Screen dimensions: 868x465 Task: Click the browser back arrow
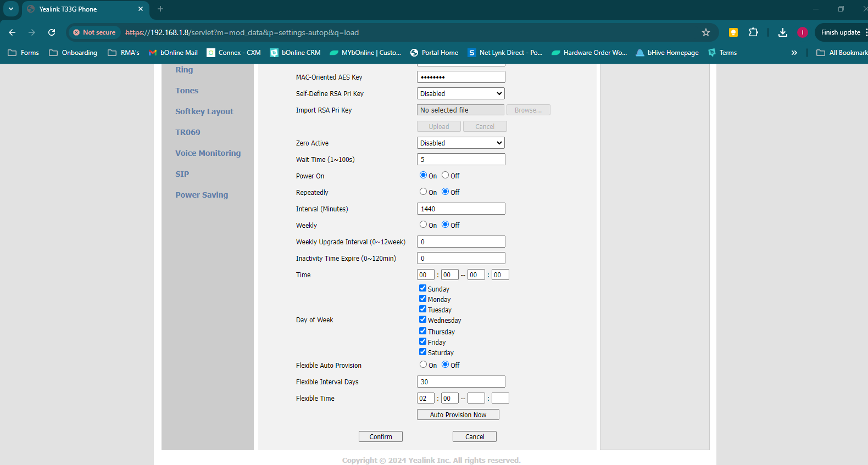click(x=12, y=32)
